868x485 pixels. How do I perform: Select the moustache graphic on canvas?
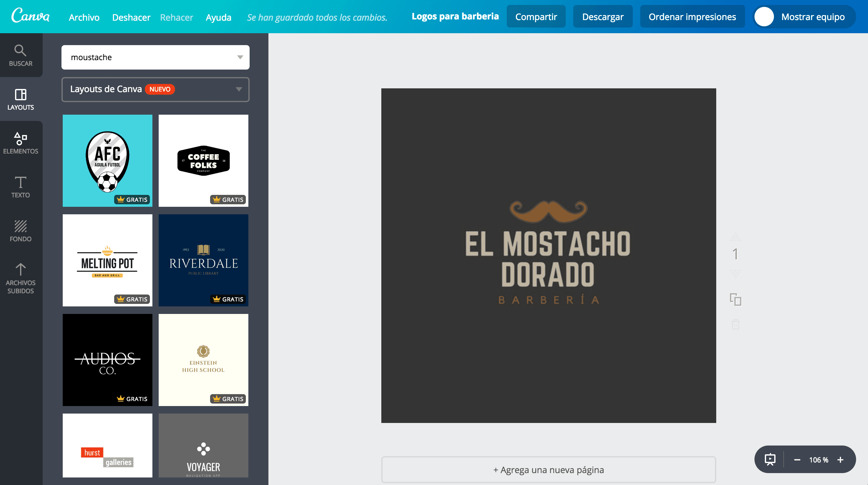548,211
